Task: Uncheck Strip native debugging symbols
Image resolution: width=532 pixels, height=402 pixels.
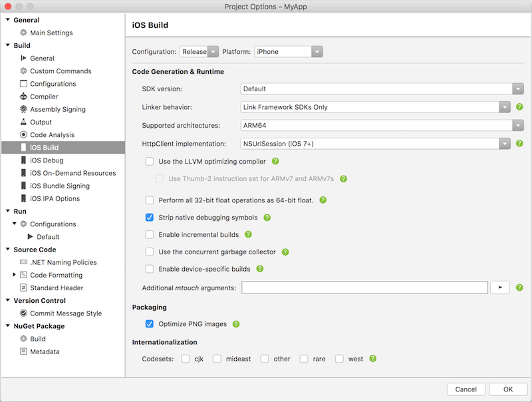Action: (x=150, y=217)
